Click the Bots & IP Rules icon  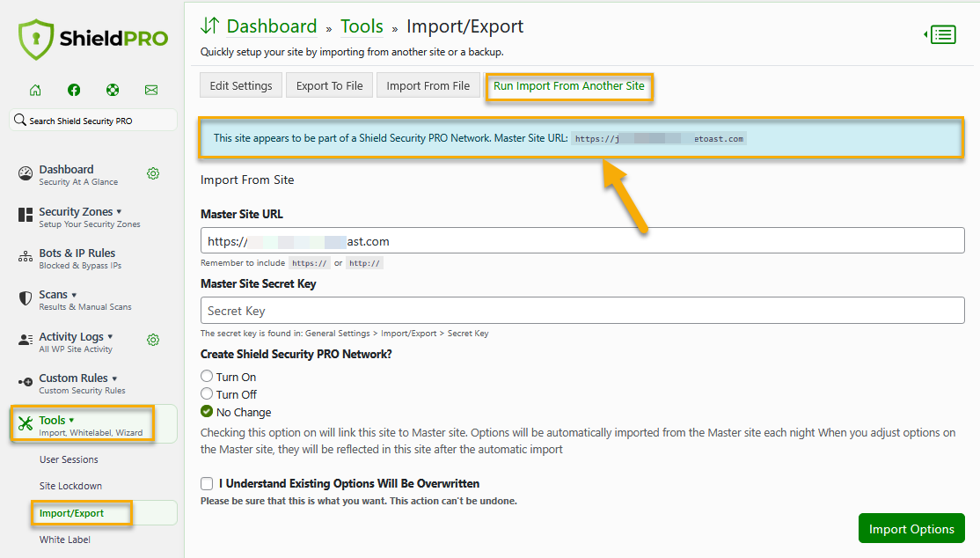[25, 257]
